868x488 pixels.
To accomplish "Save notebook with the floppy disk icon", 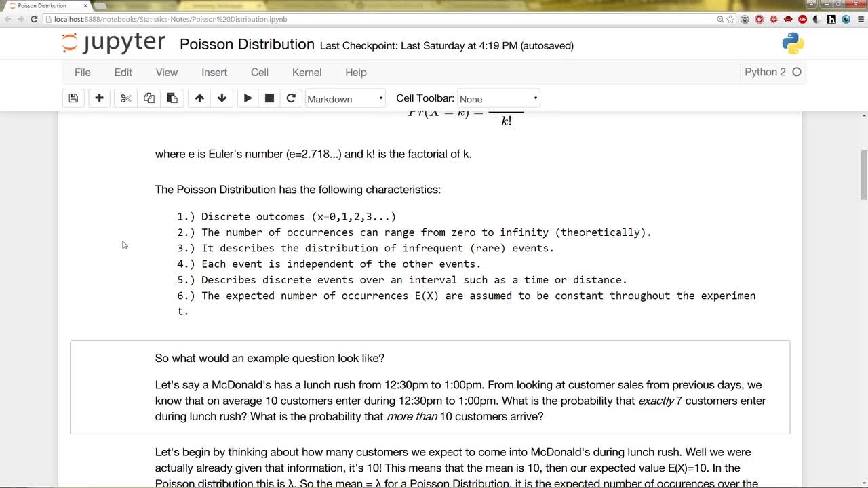I will [73, 98].
